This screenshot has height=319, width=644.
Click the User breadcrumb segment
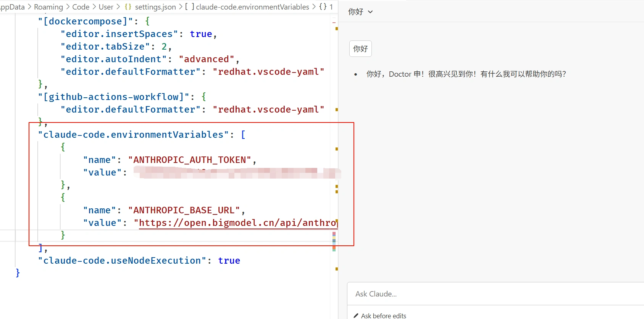pyautogui.click(x=106, y=7)
